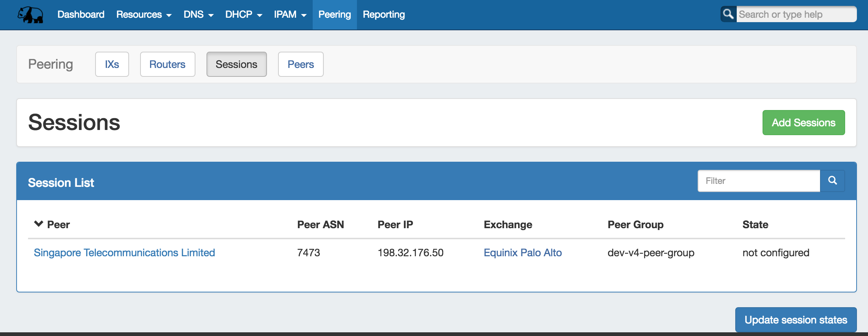Switch to the IXs tab
868x336 pixels.
(112, 64)
